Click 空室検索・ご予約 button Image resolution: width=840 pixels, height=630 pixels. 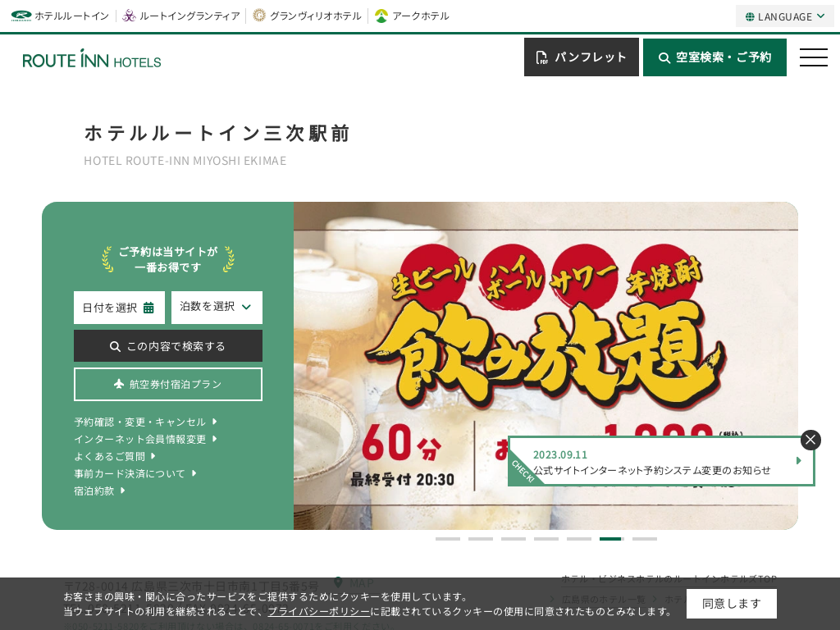[x=714, y=57]
